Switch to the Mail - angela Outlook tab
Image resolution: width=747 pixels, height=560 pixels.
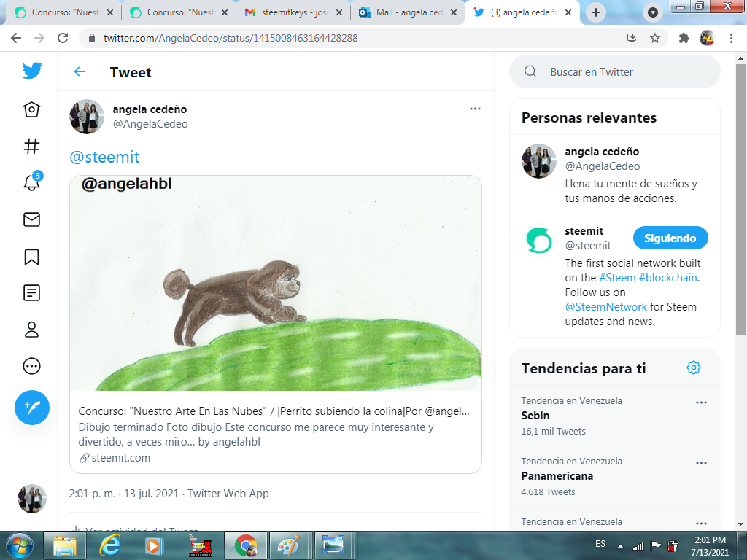[x=409, y=12]
